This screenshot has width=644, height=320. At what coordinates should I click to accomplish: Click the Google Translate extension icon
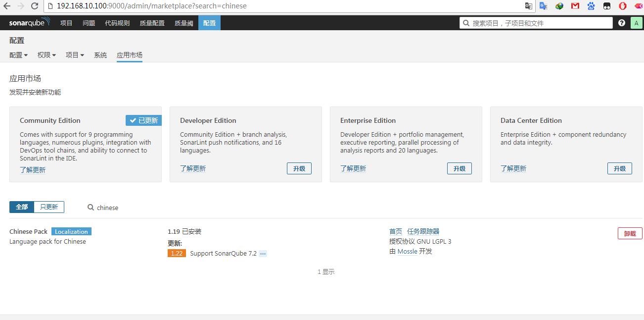point(543,6)
